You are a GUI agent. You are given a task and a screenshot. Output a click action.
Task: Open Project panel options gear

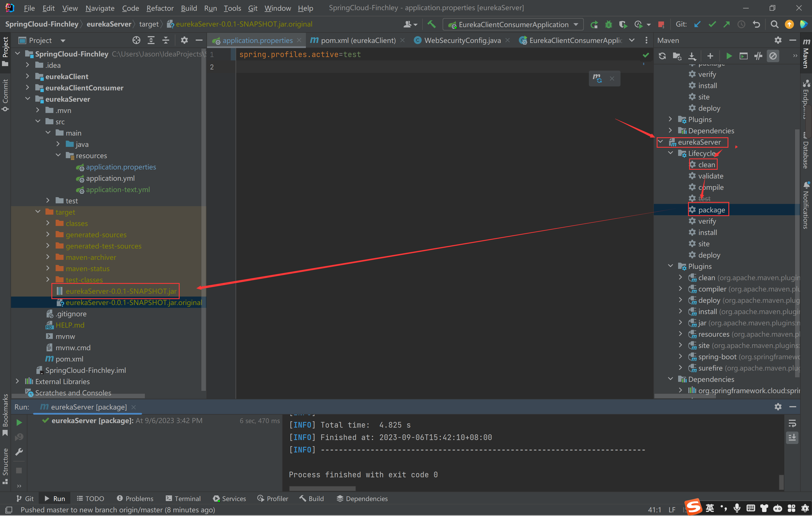184,40
